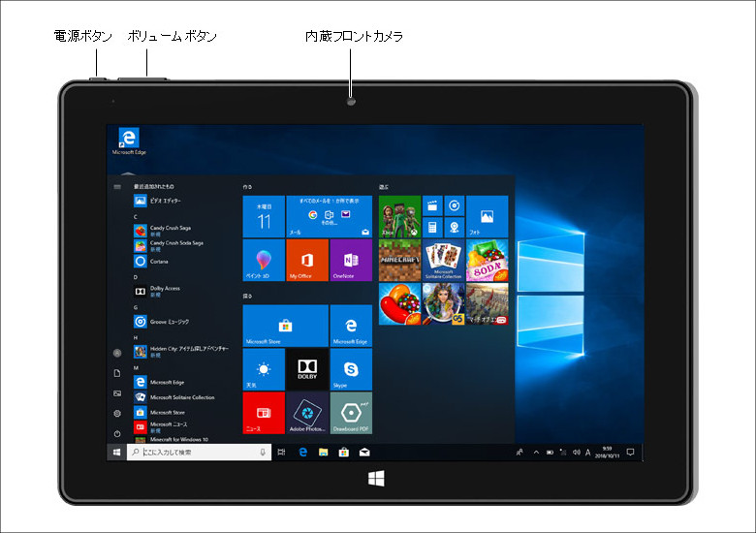Launch the Minecraft tile
The image size is (756, 533).
point(399,261)
